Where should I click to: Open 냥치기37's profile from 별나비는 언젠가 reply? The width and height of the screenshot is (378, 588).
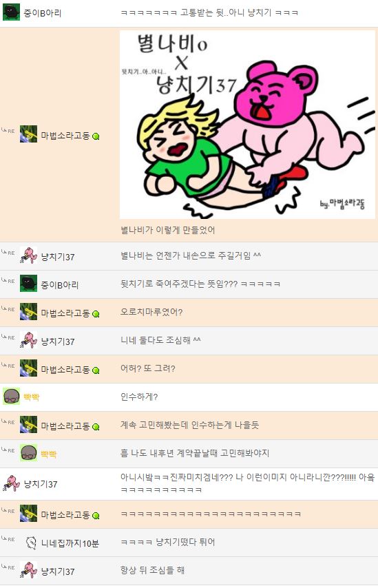point(58,257)
